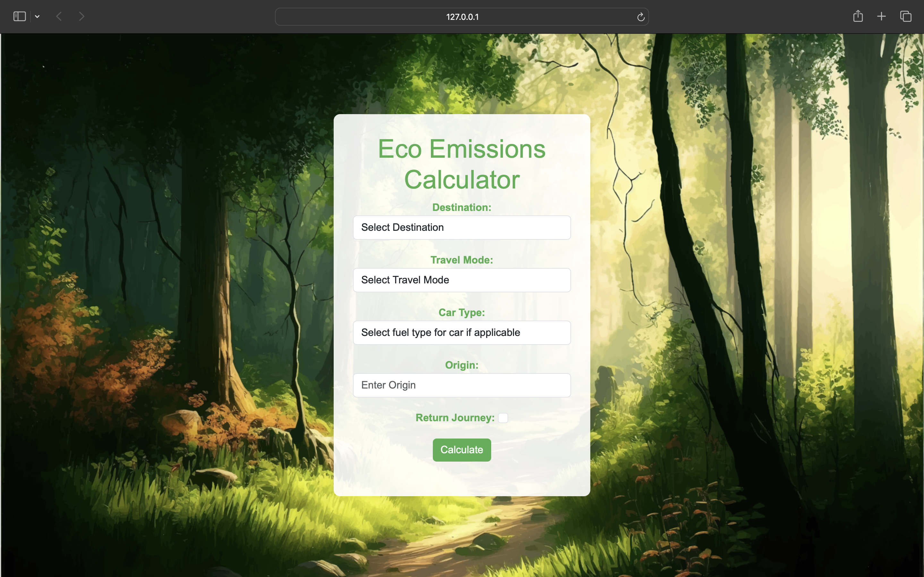Image resolution: width=924 pixels, height=577 pixels.
Task: Click the Calculate button
Action: [462, 449]
